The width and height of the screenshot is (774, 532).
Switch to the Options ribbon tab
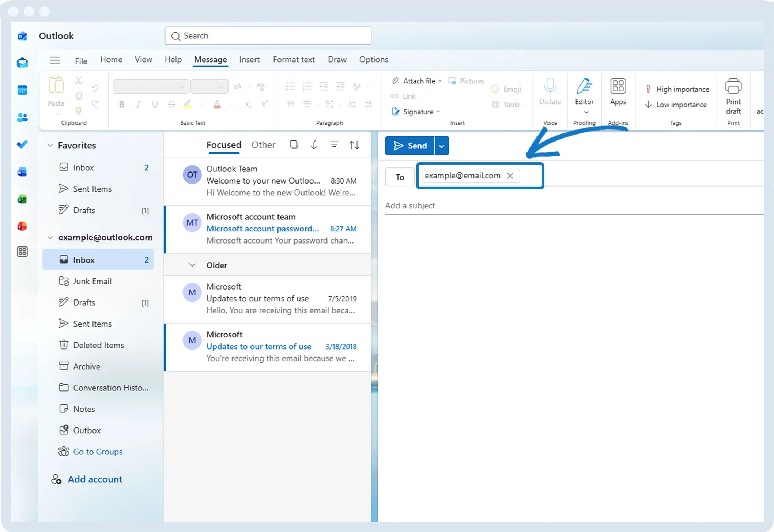(374, 60)
